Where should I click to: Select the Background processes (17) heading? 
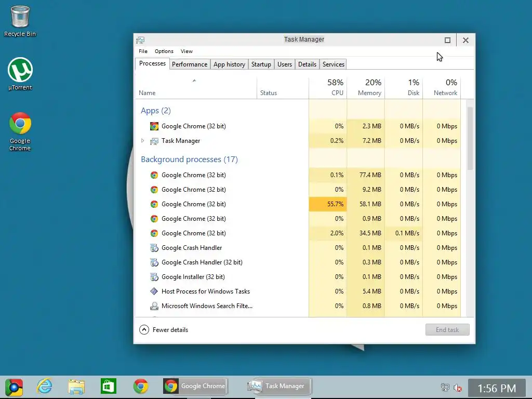[x=189, y=159]
